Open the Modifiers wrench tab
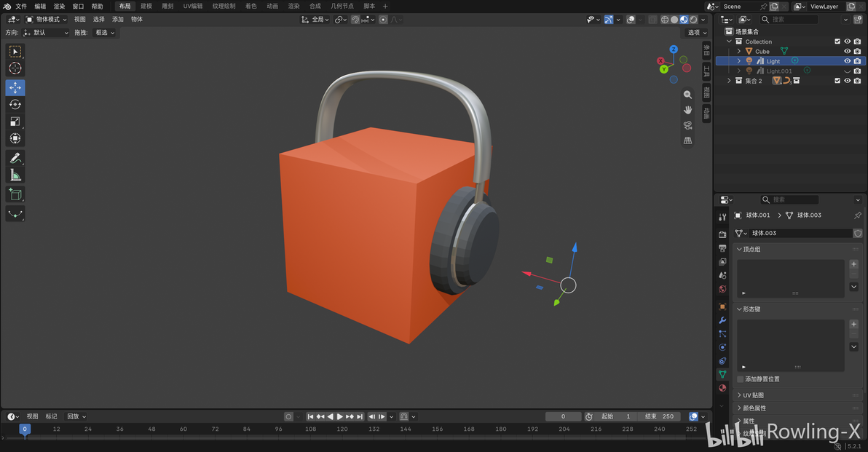868x452 pixels. click(x=722, y=320)
